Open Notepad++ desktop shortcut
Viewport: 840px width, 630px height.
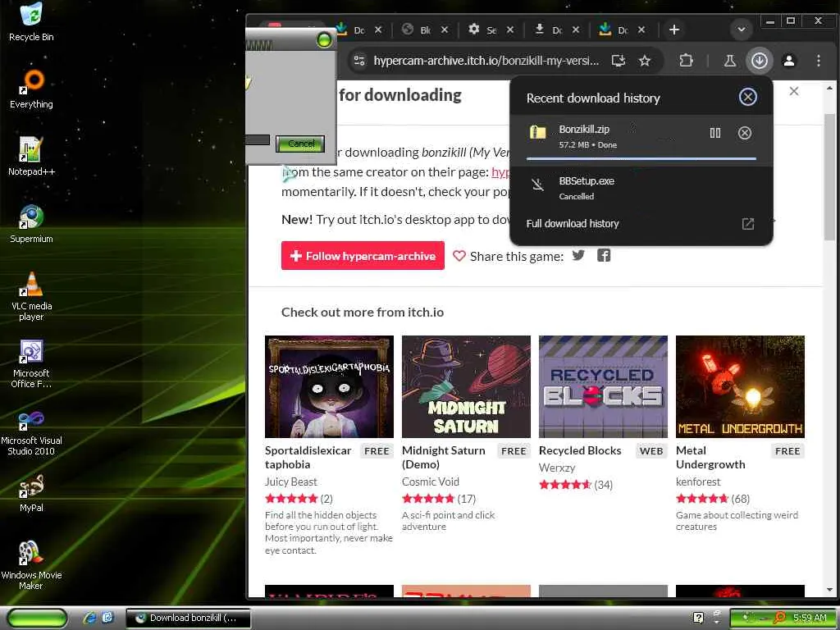coord(31,157)
